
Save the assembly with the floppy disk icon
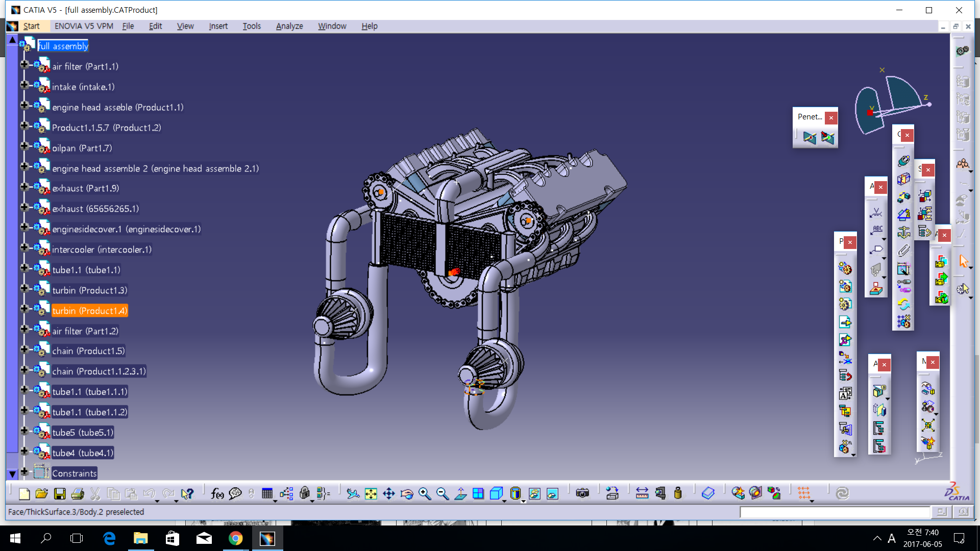tap(60, 493)
